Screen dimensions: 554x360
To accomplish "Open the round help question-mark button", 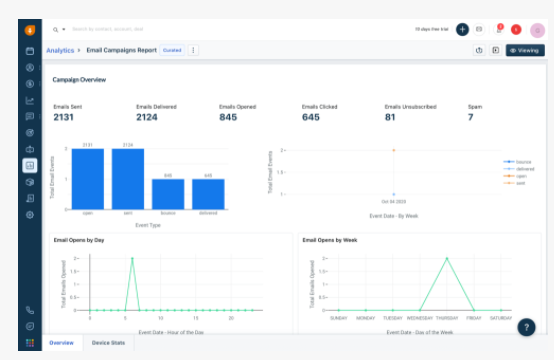I will [x=526, y=327].
